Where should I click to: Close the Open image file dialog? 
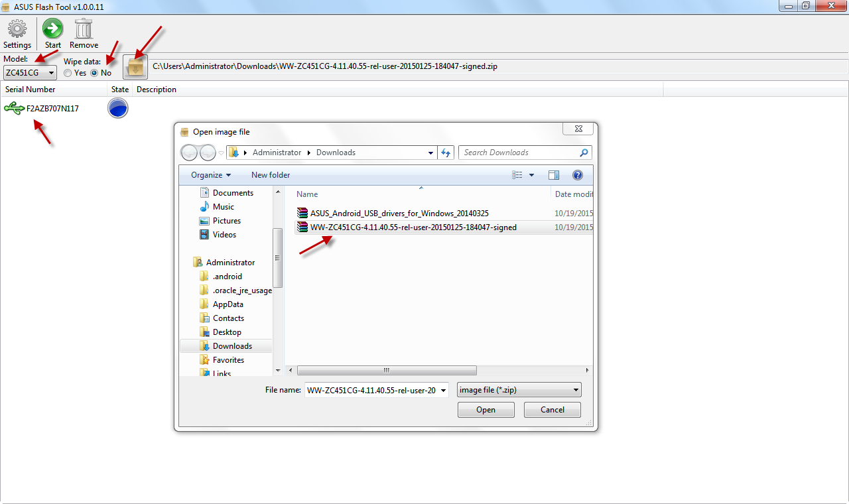pos(577,129)
